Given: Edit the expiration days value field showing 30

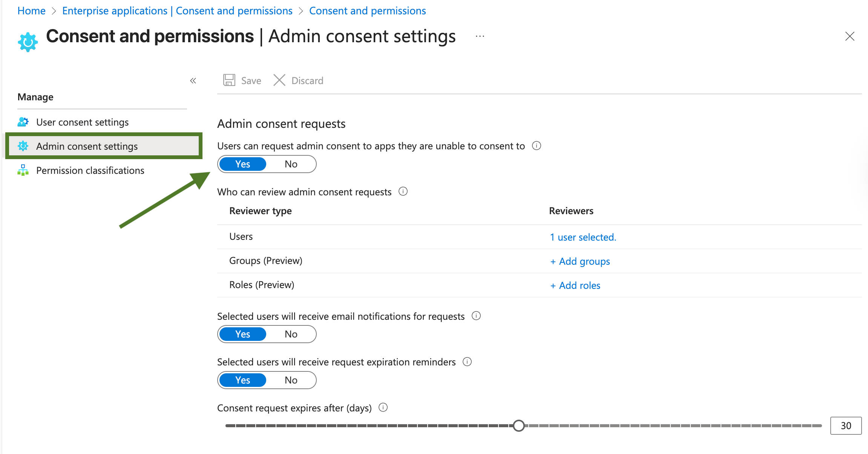Looking at the screenshot, I should tap(846, 425).
